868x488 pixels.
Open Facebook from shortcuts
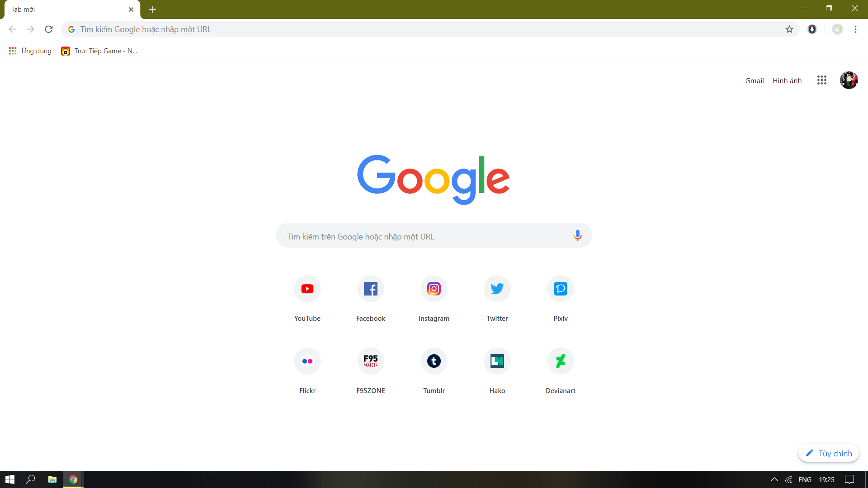point(370,288)
